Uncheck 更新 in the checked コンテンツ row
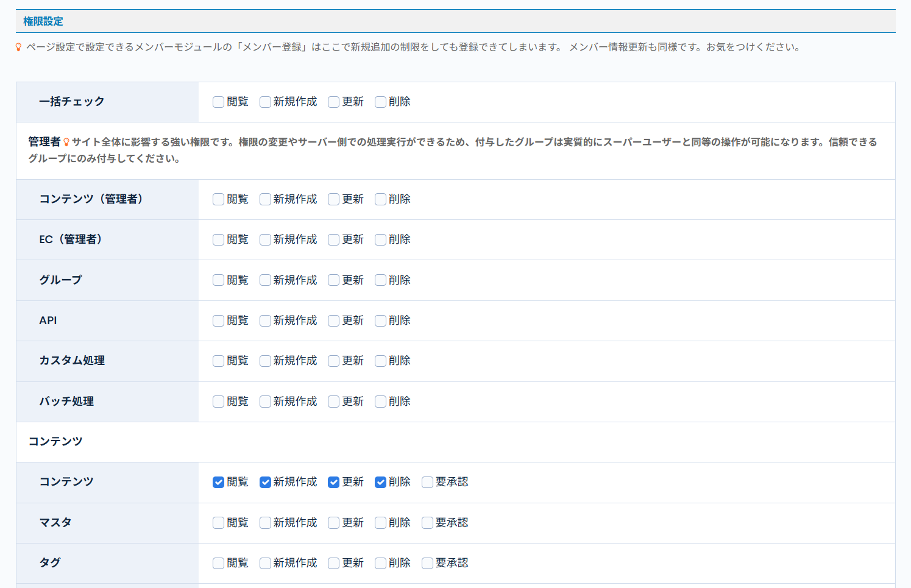The height and width of the screenshot is (588, 911). click(333, 482)
